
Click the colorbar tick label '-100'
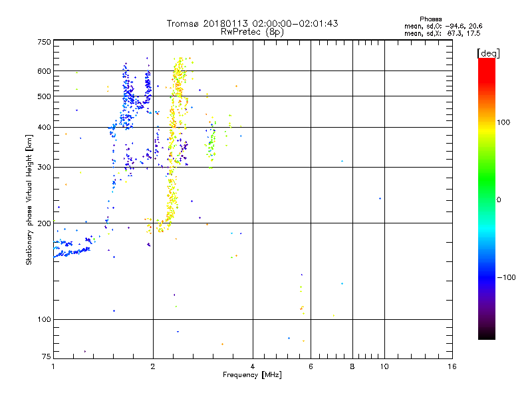pos(506,277)
